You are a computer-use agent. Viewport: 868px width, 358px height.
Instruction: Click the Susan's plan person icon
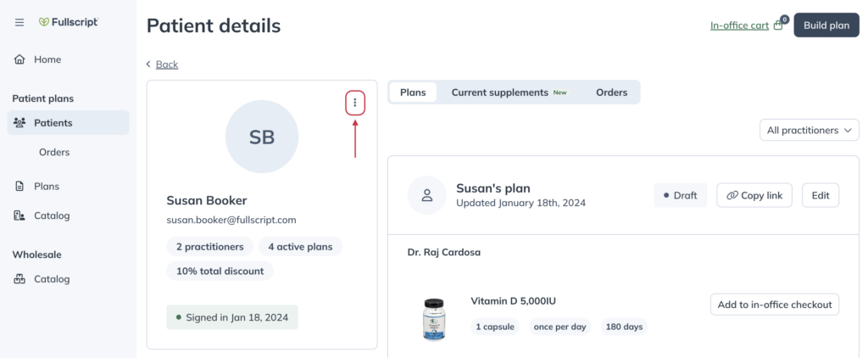(x=427, y=195)
